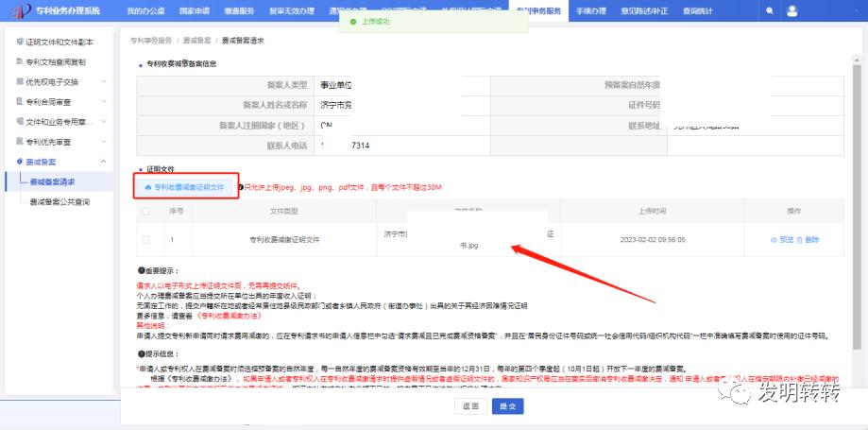Click icon beside 专利文档查阅复制
This screenshot has height=430, width=868.
[x=20, y=62]
